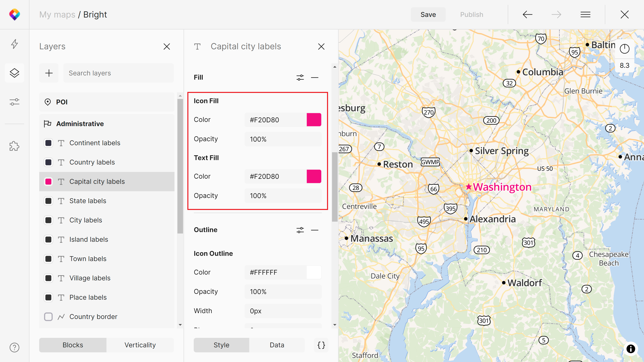Switch to the Data tab
The height and width of the screenshot is (362, 644).
277,345
